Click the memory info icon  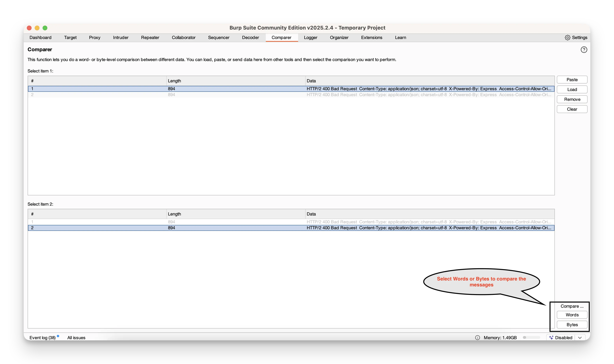click(477, 338)
